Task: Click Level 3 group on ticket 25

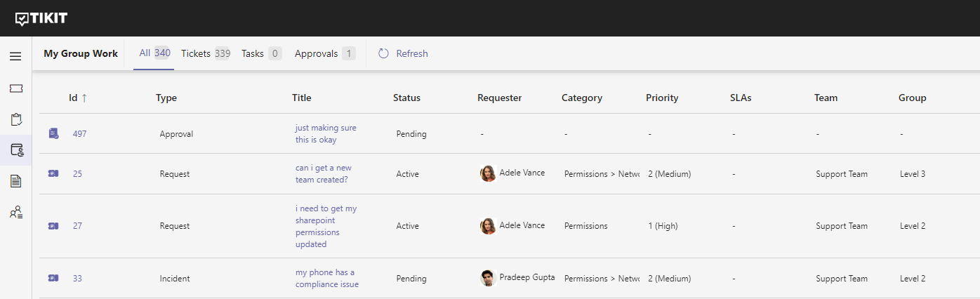Action: (x=913, y=173)
